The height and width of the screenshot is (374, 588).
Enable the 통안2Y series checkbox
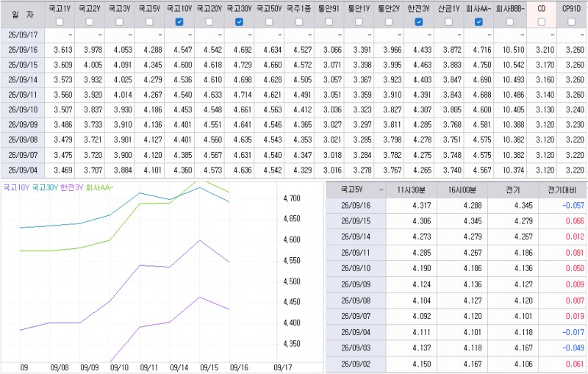tap(389, 22)
